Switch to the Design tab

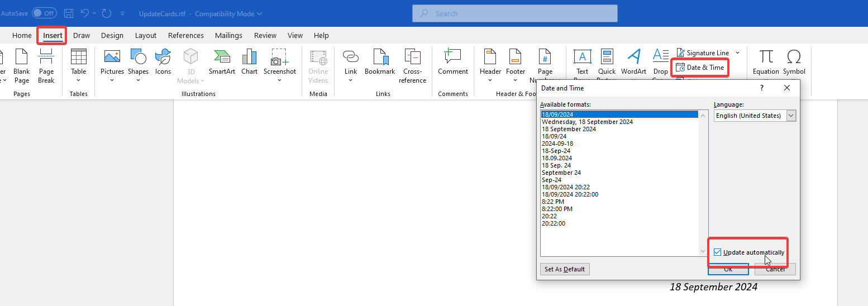[112, 35]
